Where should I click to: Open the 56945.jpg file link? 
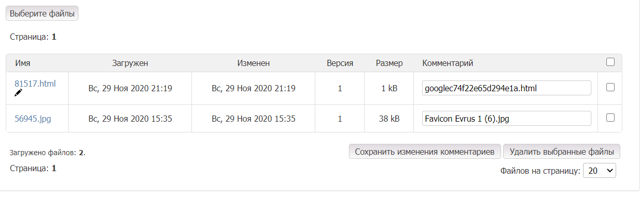tap(33, 119)
